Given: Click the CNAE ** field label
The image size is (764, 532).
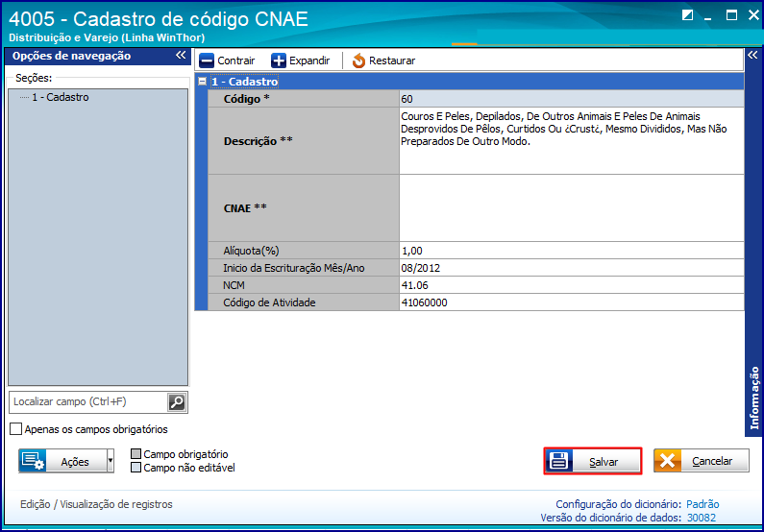Looking at the screenshot, I should [245, 208].
